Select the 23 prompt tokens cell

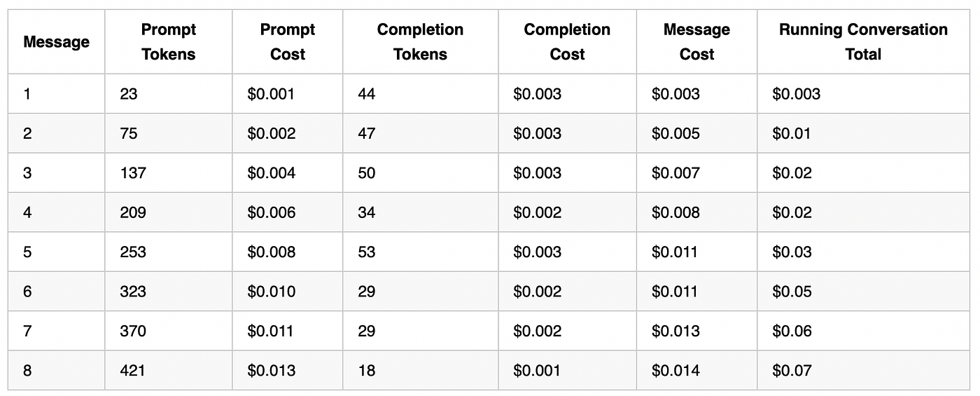click(x=129, y=94)
